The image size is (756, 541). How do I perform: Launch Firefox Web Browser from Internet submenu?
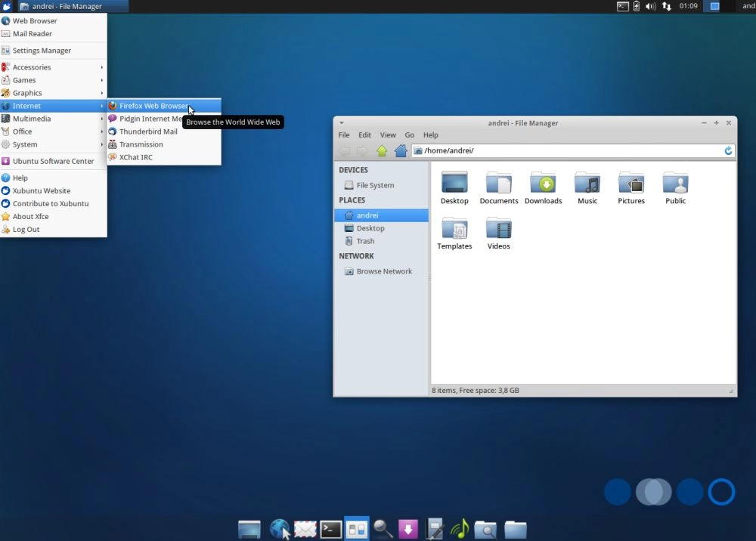(x=164, y=106)
